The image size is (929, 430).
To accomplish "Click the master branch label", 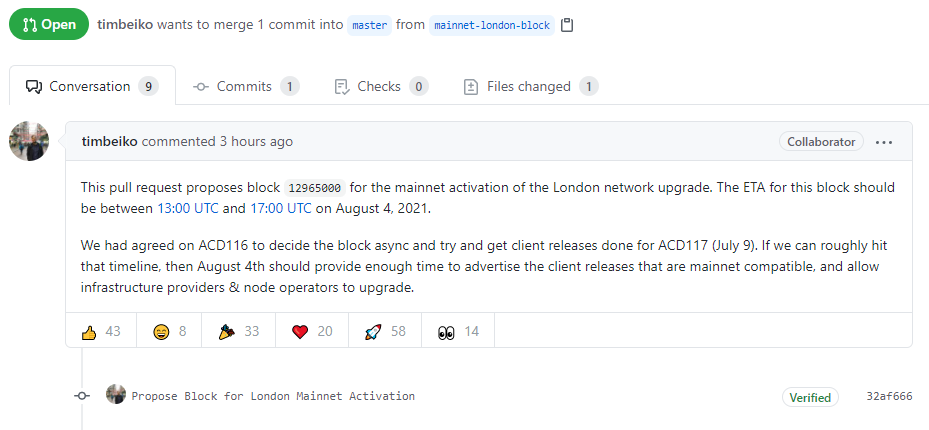I will [x=369, y=25].
